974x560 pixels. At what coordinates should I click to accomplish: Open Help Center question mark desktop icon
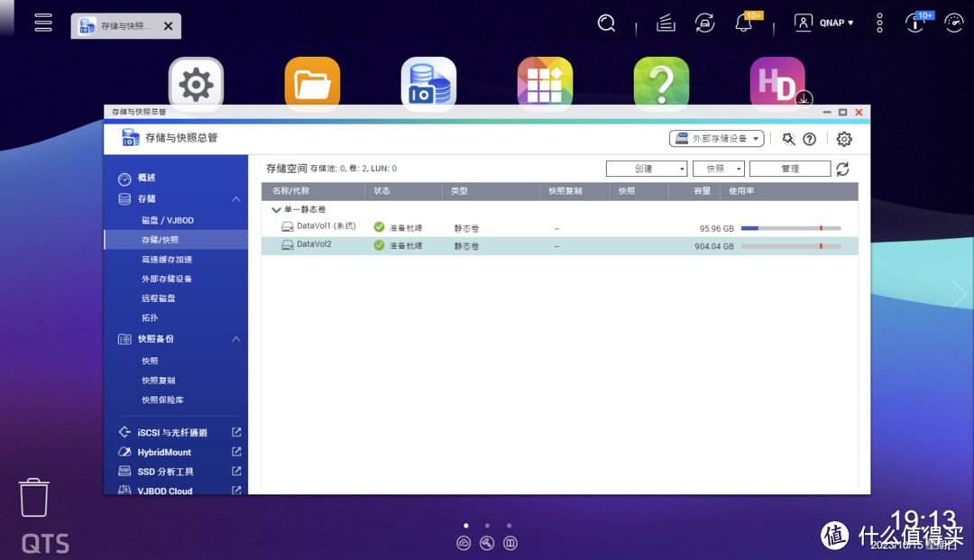click(x=661, y=84)
